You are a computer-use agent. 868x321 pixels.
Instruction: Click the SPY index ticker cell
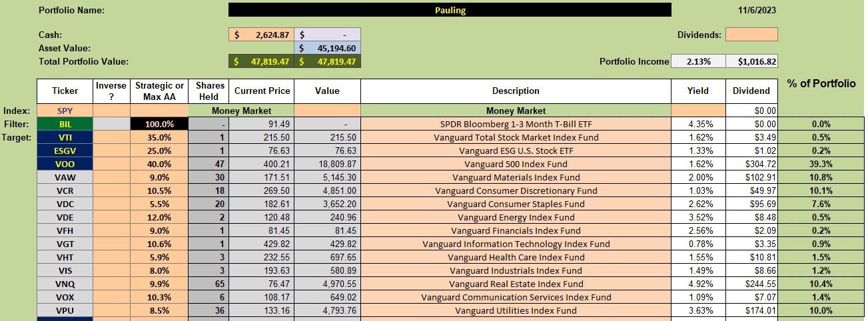(x=65, y=111)
